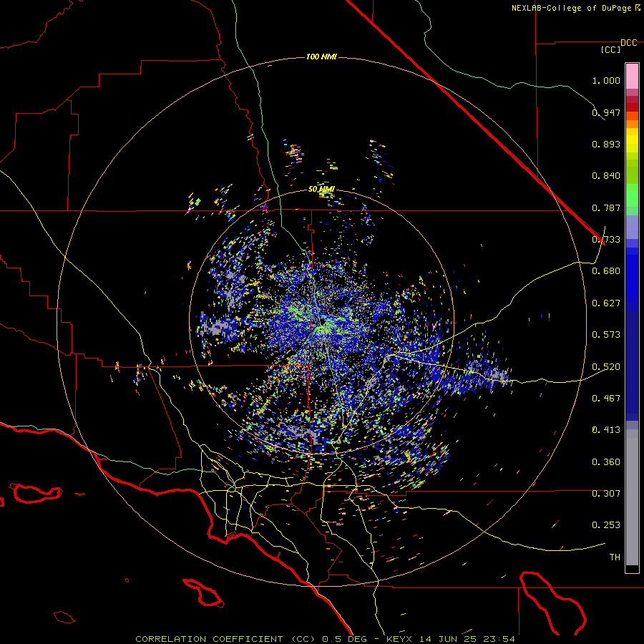This screenshot has height=644, width=644.
Task: Click the 100 NMI range ring label
Action: click(321, 57)
